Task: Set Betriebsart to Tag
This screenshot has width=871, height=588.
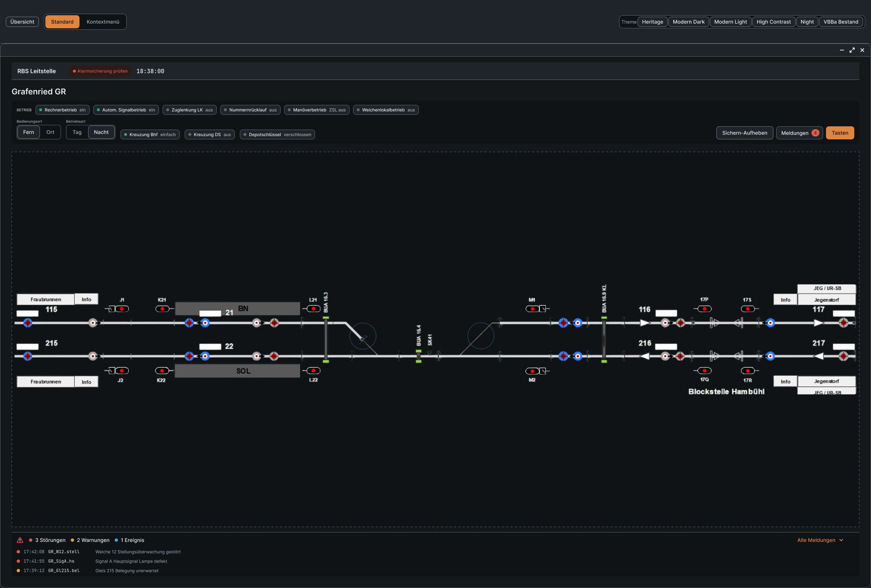Action: (x=77, y=132)
